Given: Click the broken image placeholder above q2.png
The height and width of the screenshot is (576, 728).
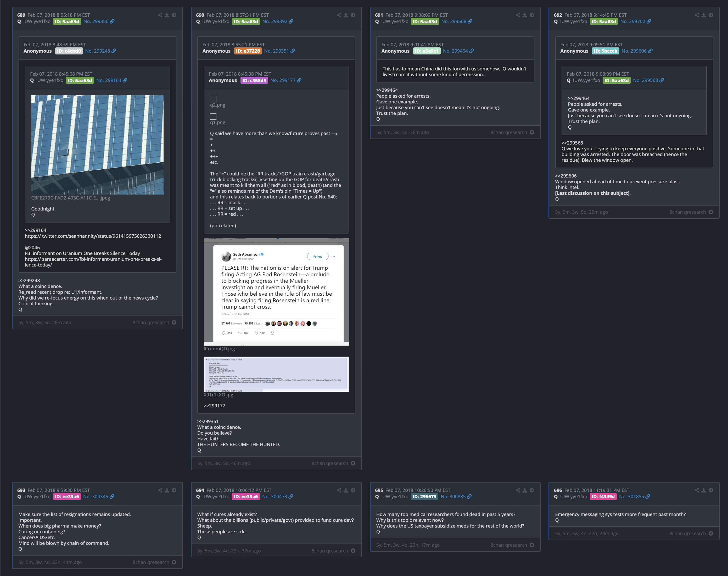Looking at the screenshot, I should coord(213,99).
